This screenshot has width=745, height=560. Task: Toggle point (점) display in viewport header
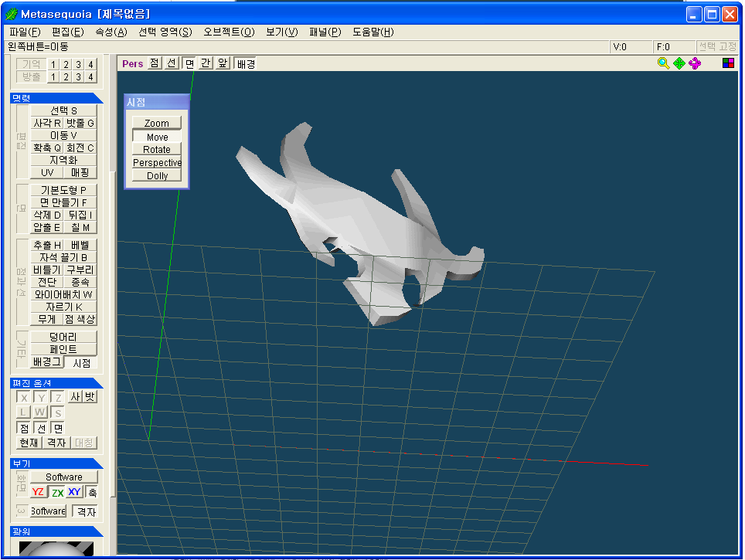(155, 63)
